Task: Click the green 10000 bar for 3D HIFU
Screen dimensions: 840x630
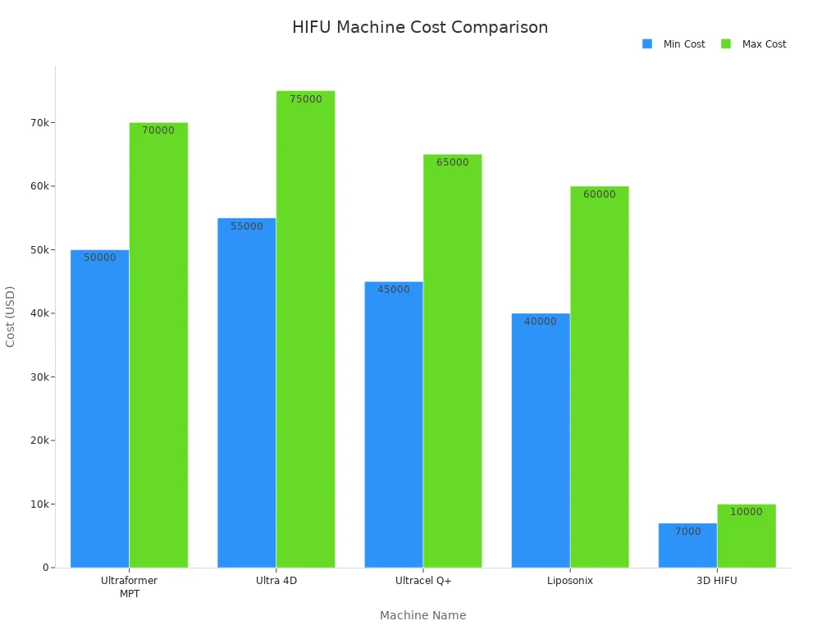Action: point(746,537)
